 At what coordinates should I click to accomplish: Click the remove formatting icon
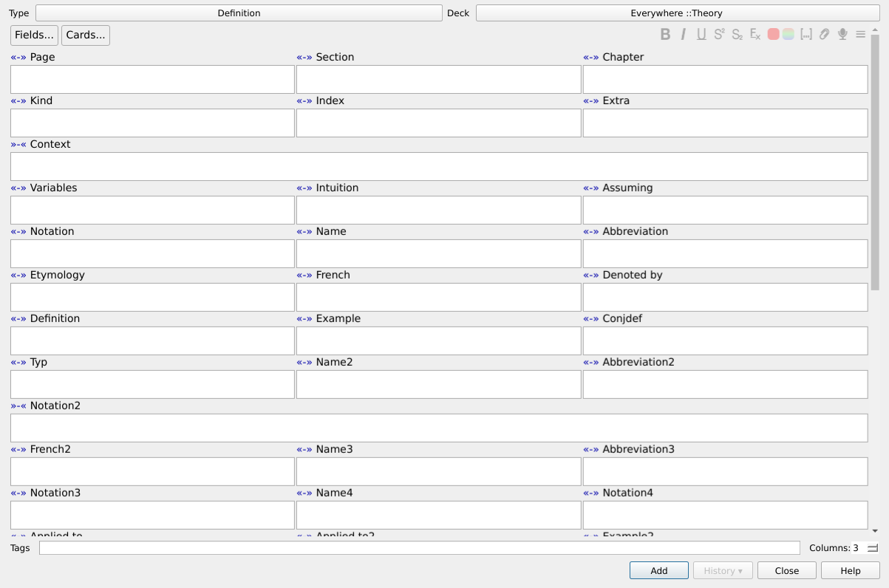(x=755, y=34)
